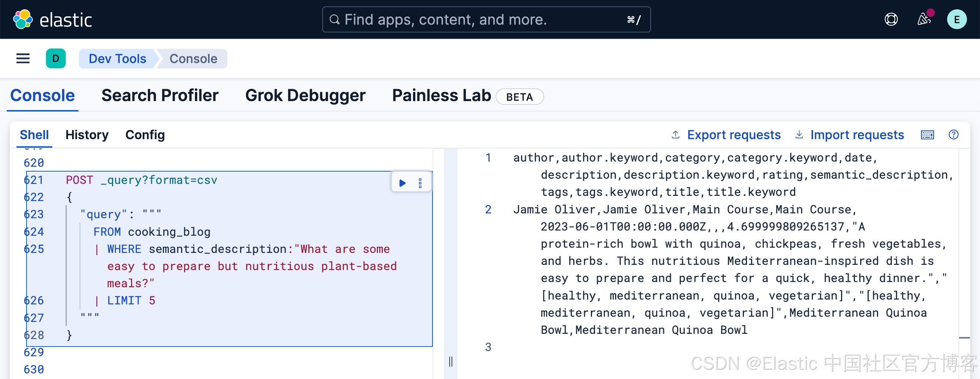The image size is (980, 379).
Task: Click the panel resize handle
Action: click(450, 361)
